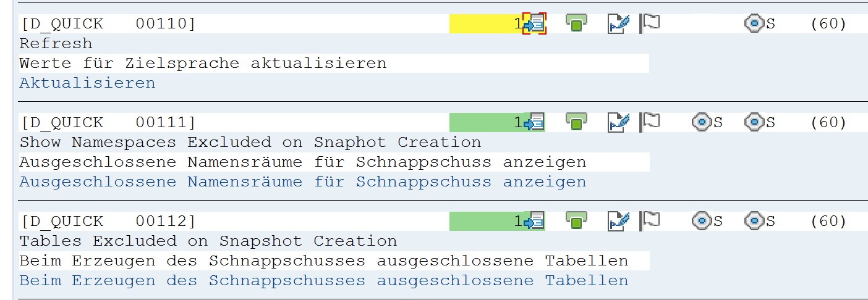Click the green stamp icon in row 00111
Screen dimensions: 868x300
pyautogui.click(x=576, y=122)
